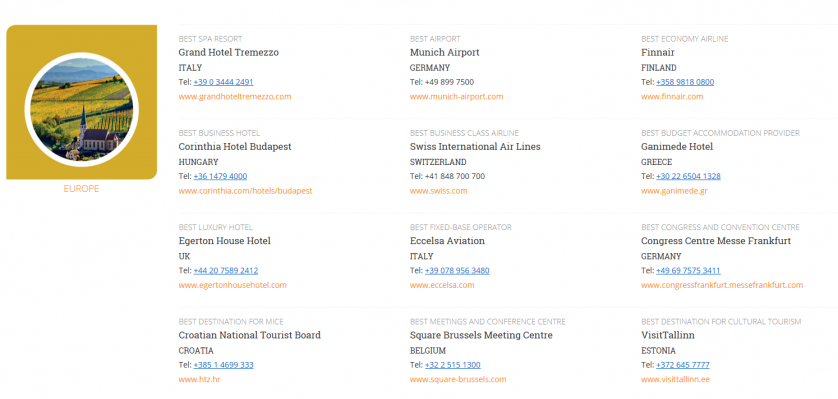Screen dimensions: 838x399
Task: Call Grand Hotel Tremezzo phone number
Action: click(x=223, y=82)
